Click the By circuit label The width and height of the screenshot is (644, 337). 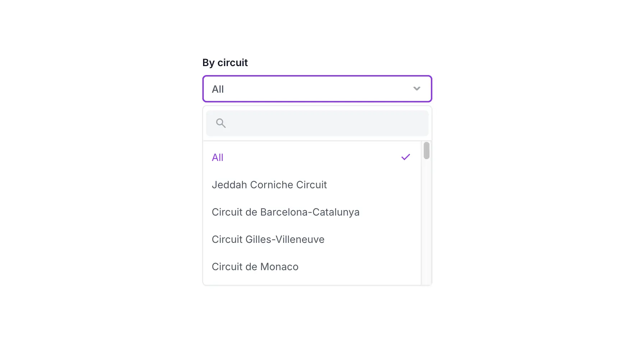tap(225, 63)
